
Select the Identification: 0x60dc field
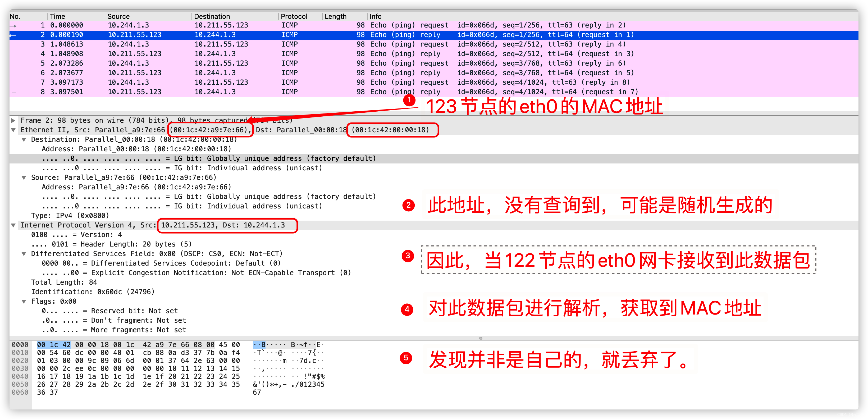point(93,292)
